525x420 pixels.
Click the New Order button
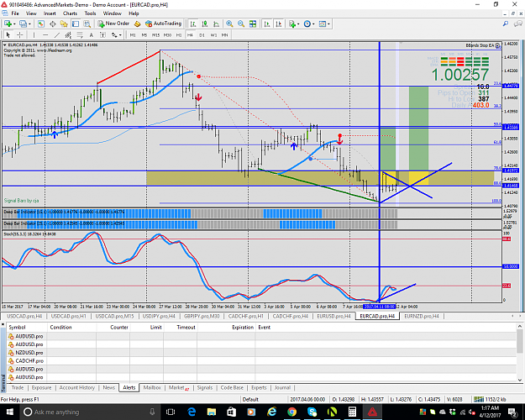click(113, 24)
